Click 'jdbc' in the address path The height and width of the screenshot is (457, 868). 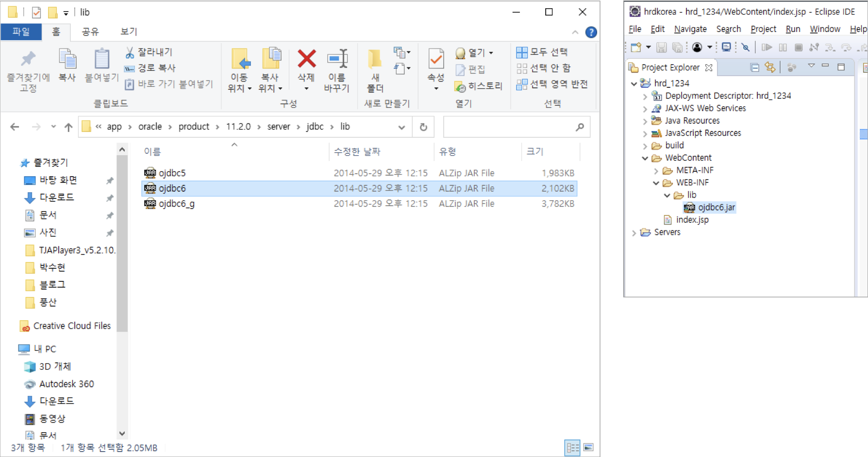tap(315, 127)
